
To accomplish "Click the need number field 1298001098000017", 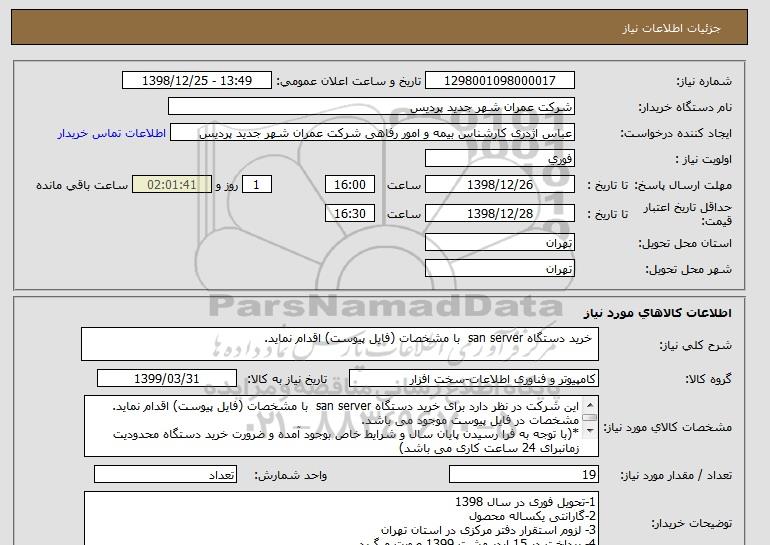I will (499, 81).
